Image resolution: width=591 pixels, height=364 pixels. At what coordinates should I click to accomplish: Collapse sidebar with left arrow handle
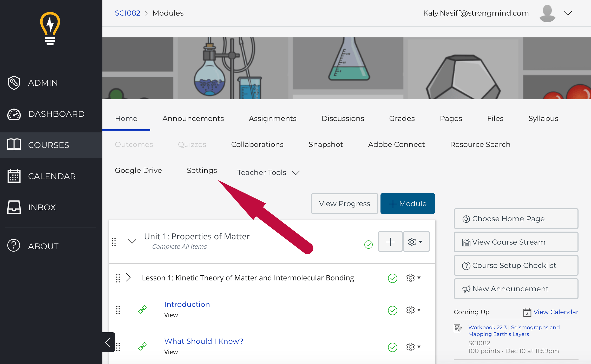[108, 342]
